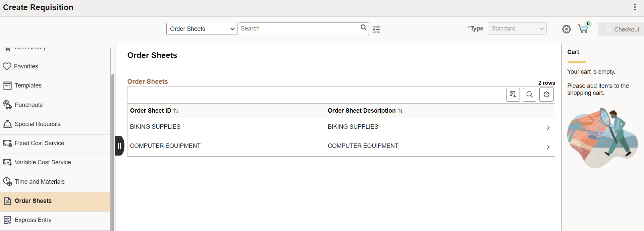Open the Favorites heart icon
The height and width of the screenshot is (231, 644).
[x=7, y=66]
